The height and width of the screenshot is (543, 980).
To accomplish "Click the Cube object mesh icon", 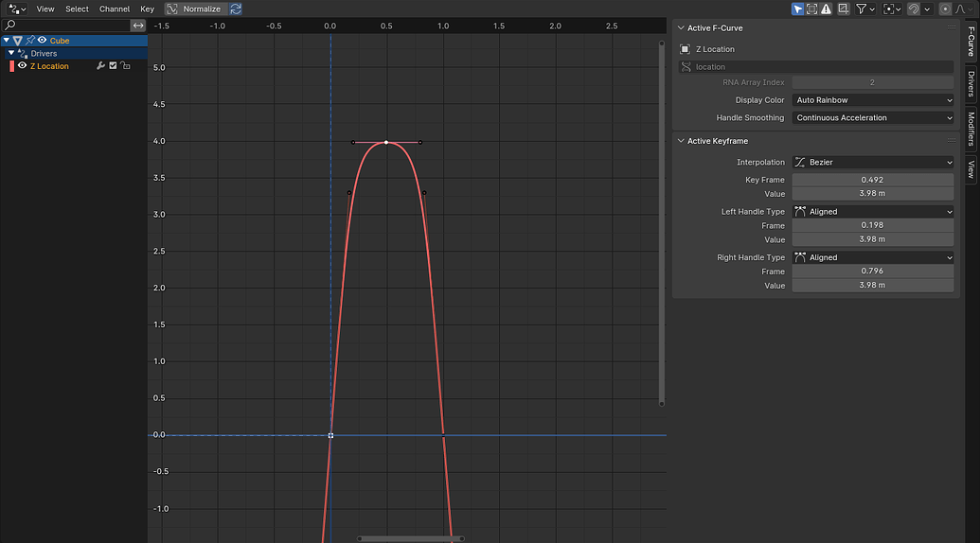I will coord(17,40).
